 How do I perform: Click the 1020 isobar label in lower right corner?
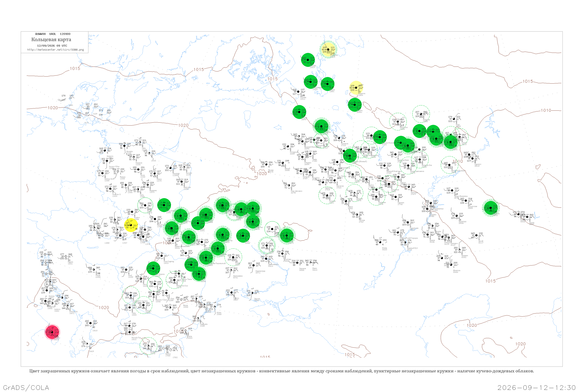click(x=521, y=344)
